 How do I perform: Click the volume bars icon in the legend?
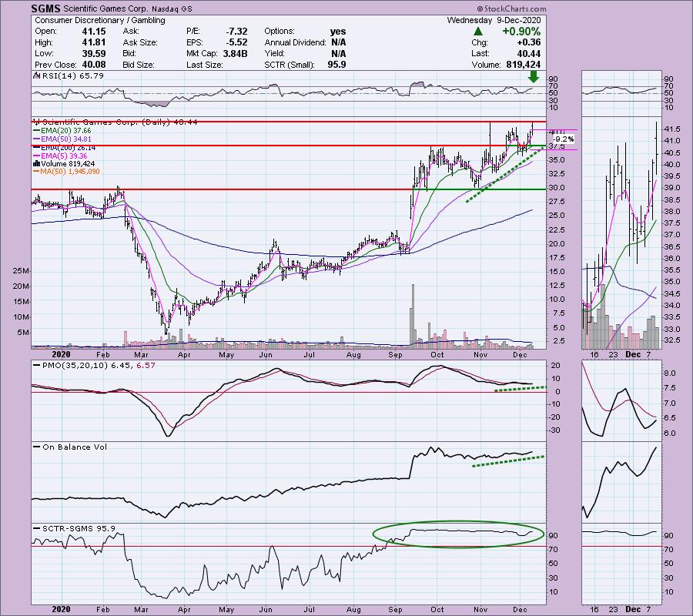[37, 164]
